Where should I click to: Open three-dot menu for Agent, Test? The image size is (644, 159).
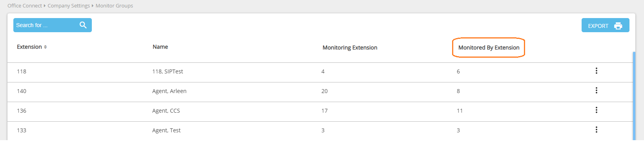(x=596, y=130)
